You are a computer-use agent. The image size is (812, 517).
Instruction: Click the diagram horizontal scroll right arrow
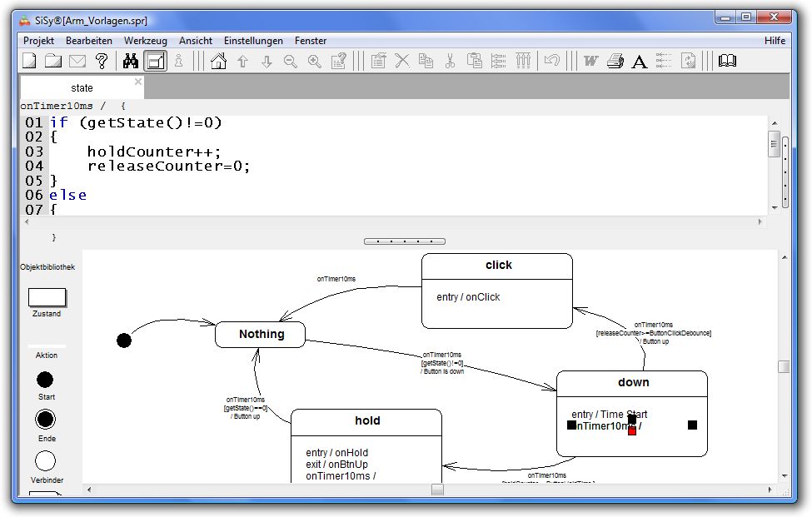coord(770,489)
